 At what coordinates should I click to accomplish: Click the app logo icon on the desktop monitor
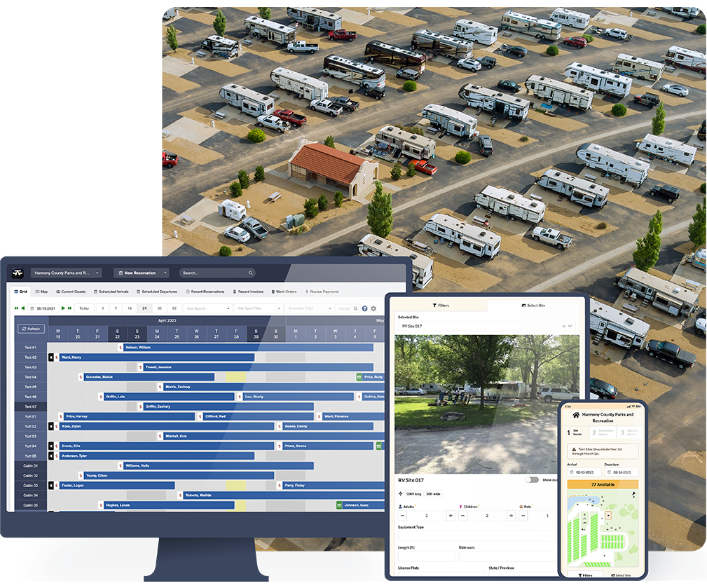[x=18, y=273]
